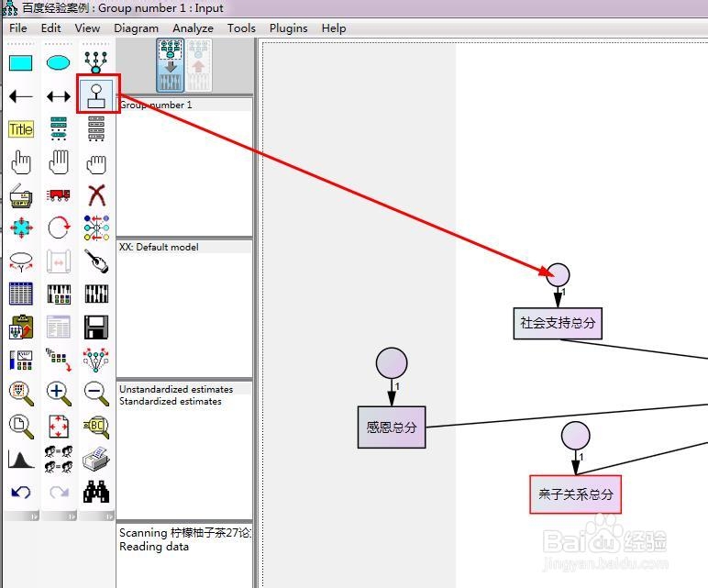
Task: Select the double-headed covariance arrow tool
Action: pos(59,96)
